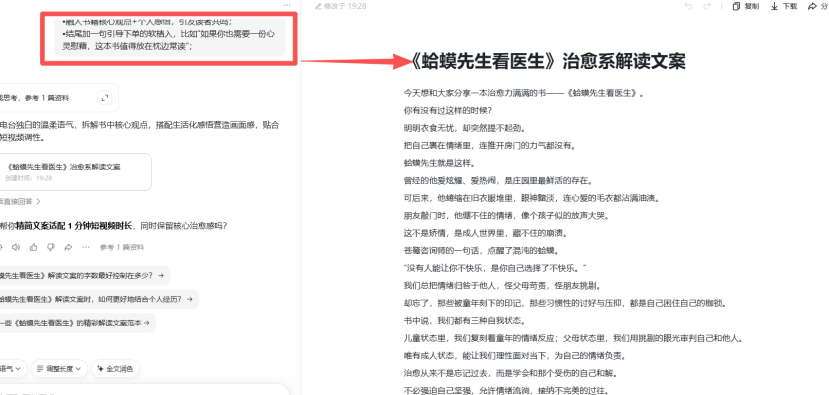Like the reply with thumbs-up icon
The width and height of the screenshot is (829, 395).
coord(33,247)
